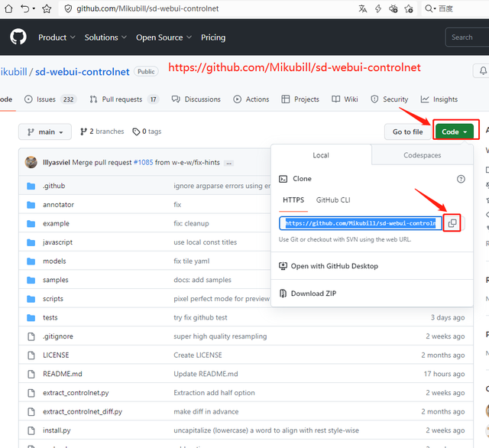The image size is (489, 448).
Task: Bookmark page with the star icon
Action: [x=47, y=8]
